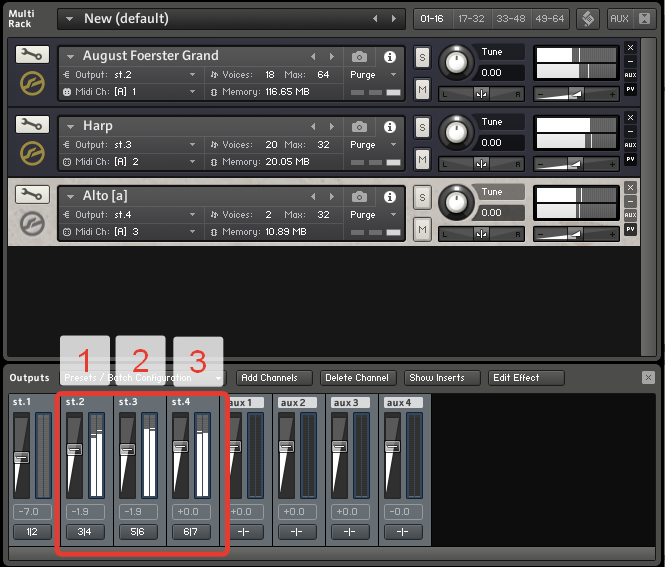Go to the previous multi preset arrow
Screen dimensions: 665x567
click(x=375, y=19)
